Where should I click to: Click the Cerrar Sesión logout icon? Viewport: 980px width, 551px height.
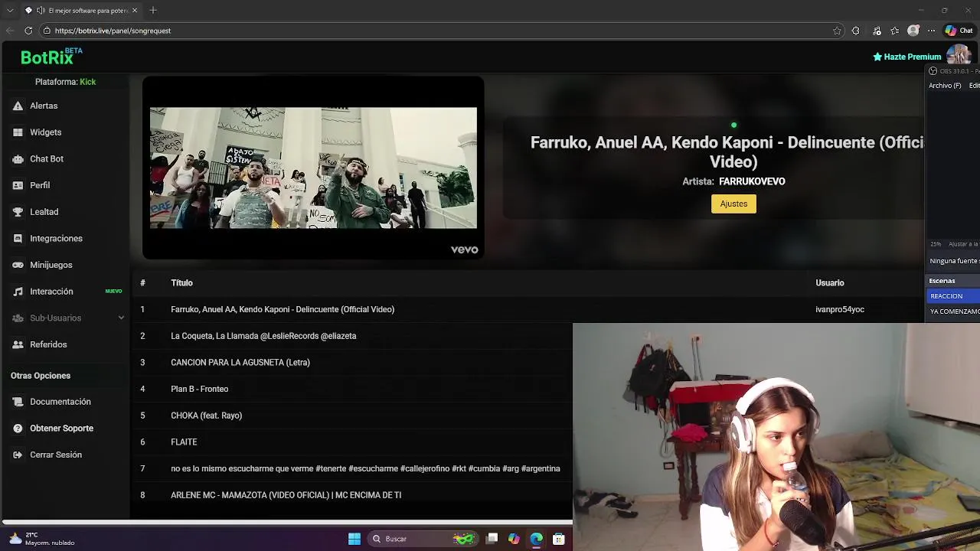[x=18, y=455]
